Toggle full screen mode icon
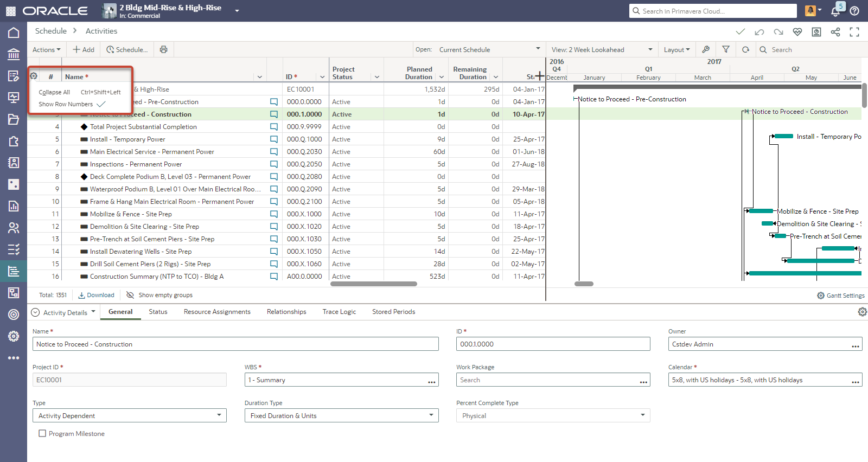The width and height of the screenshot is (868, 462). coord(854,32)
